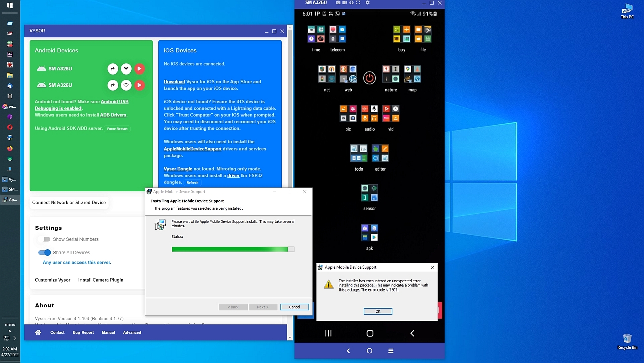Cancel the Apple Mobile Device Support install
The width and height of the screenshot is (644, 363).
tap(294, 307)
